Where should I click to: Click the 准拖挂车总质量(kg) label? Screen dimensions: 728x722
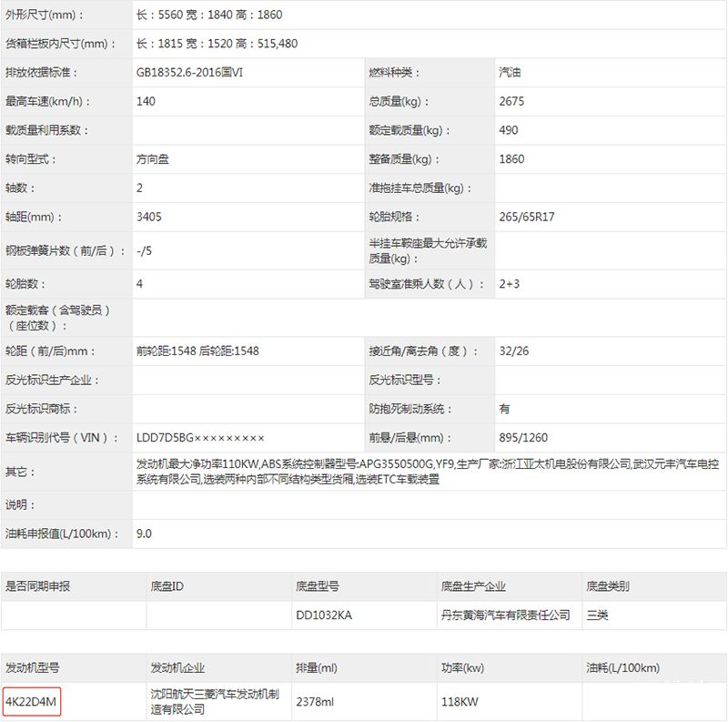click(x=420, y=188)
